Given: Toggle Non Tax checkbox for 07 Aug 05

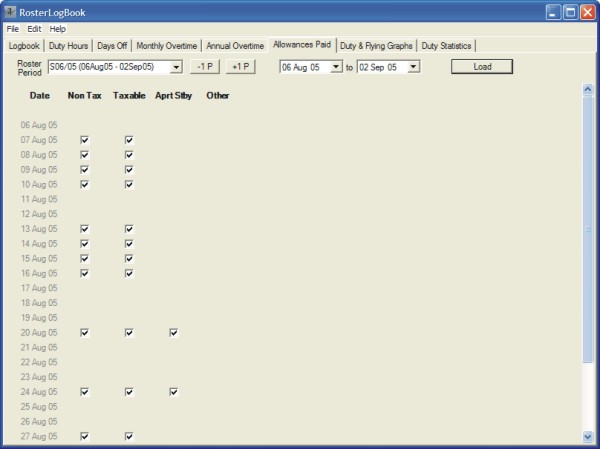Looking at the screenshot, I should pos(85,140).
